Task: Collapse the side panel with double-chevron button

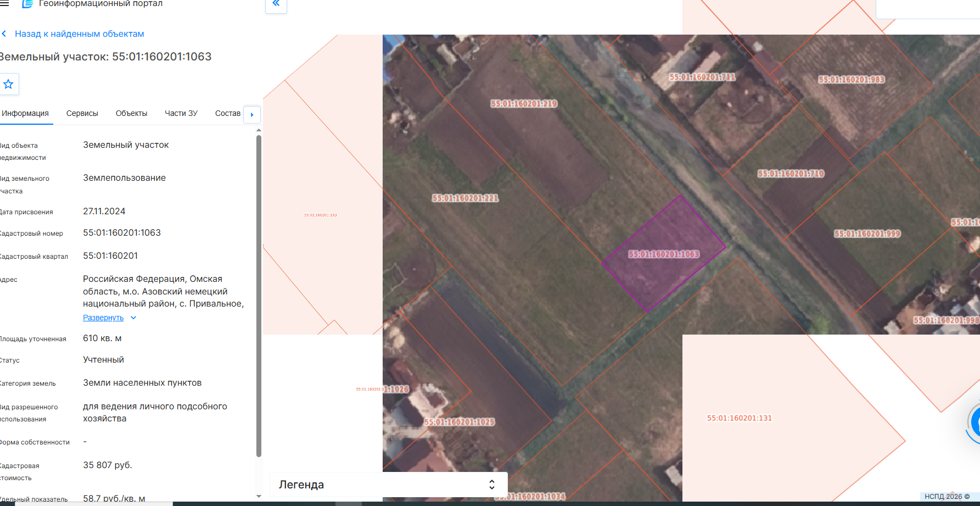Action: tap(276, 4)
